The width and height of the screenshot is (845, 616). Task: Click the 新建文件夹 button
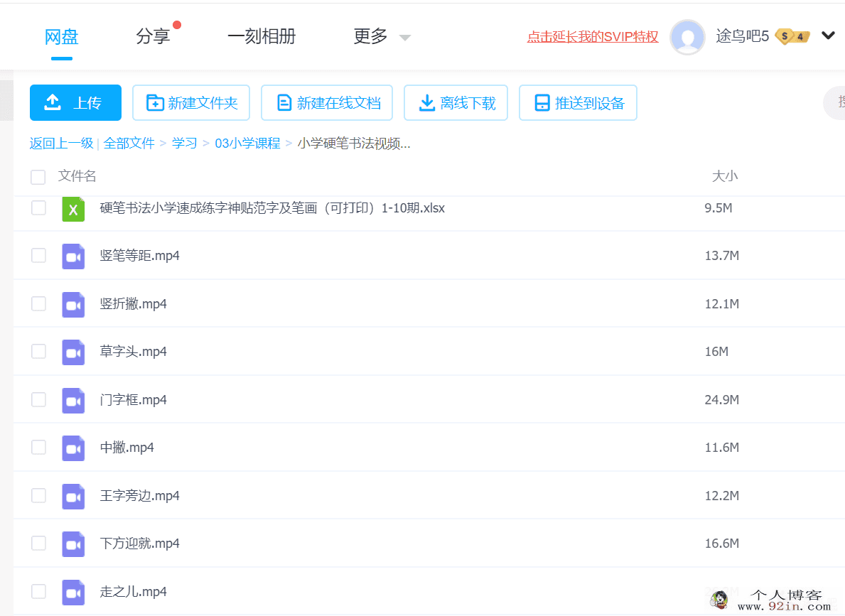point(191,102)
